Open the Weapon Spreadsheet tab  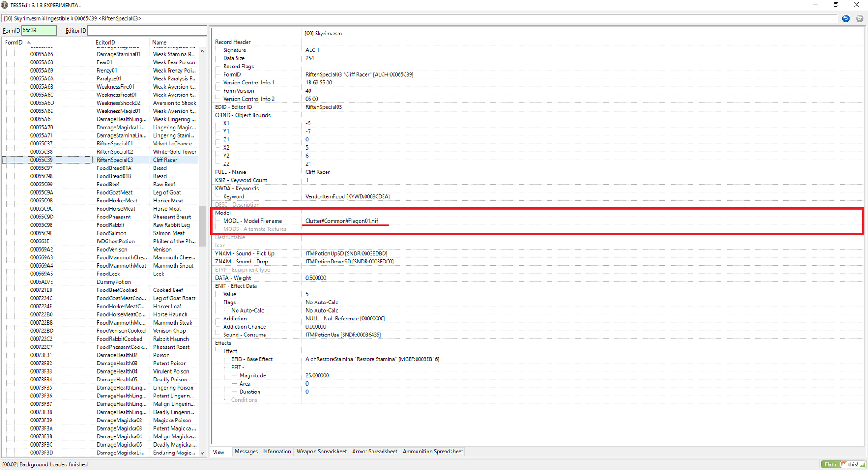[321, 452]
